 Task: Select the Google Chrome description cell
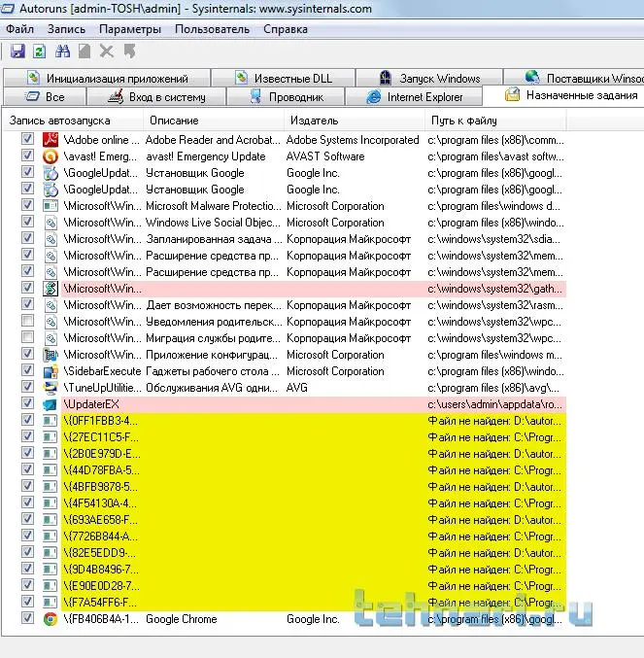181,619
